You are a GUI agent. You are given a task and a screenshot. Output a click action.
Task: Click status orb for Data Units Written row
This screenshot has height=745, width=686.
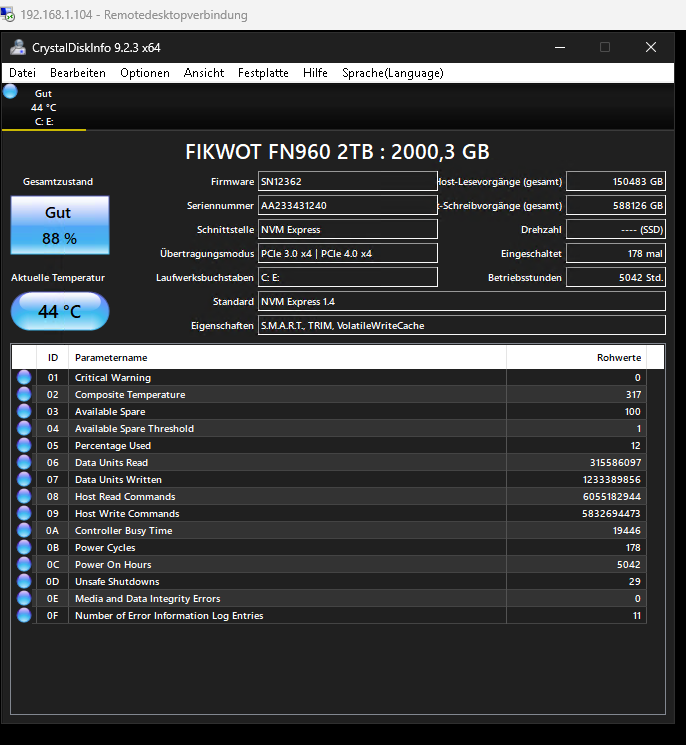(24, 479)
